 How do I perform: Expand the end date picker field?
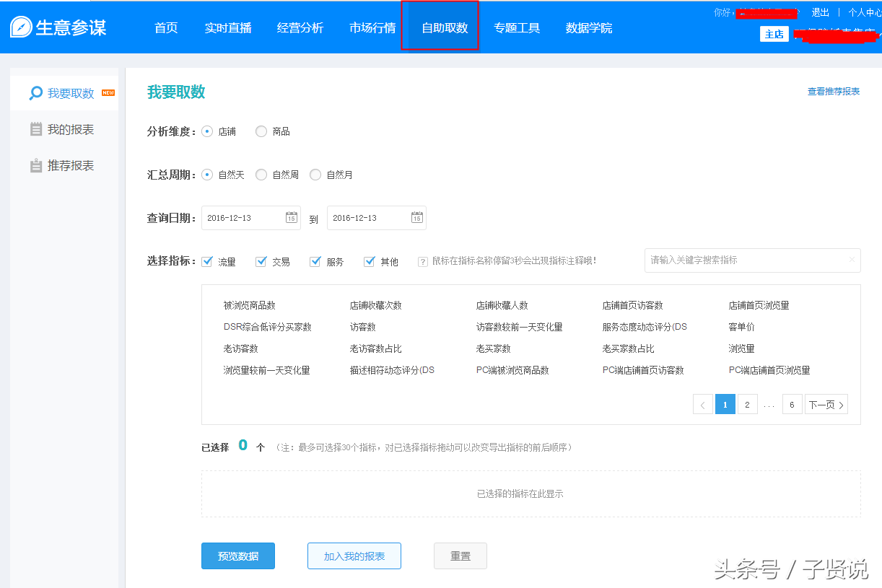(x=372, y=217)
